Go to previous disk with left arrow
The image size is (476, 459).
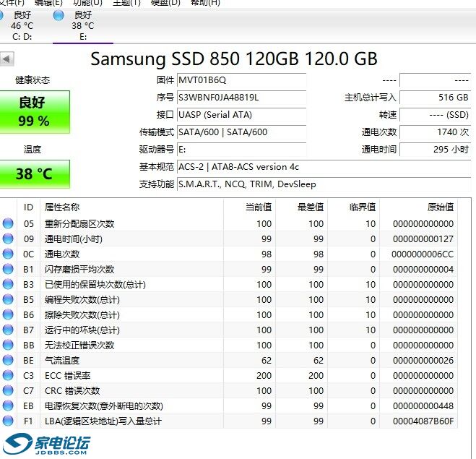[x=7, y=59]
